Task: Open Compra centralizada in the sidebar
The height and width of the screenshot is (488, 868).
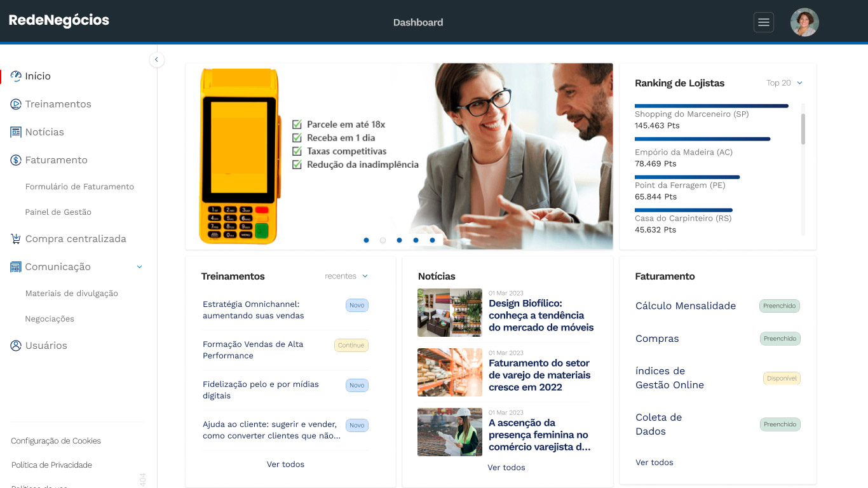Action: tap(76, 239)
